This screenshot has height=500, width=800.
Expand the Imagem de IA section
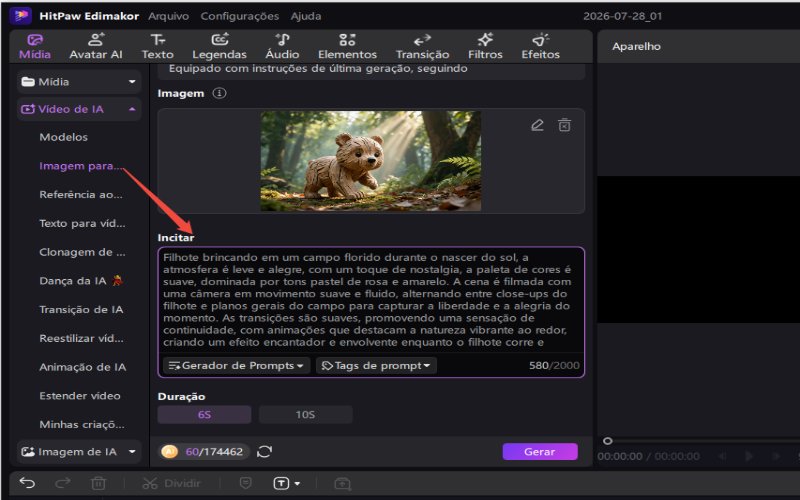79,452
